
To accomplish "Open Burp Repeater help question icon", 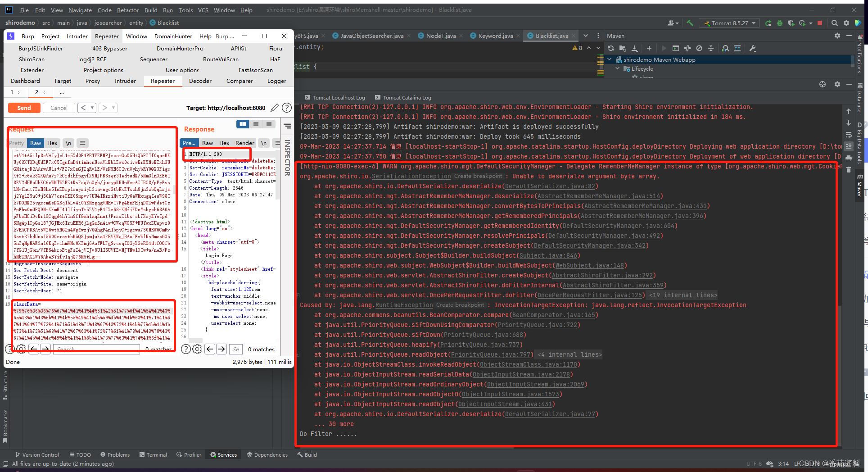I will [286, 108].
